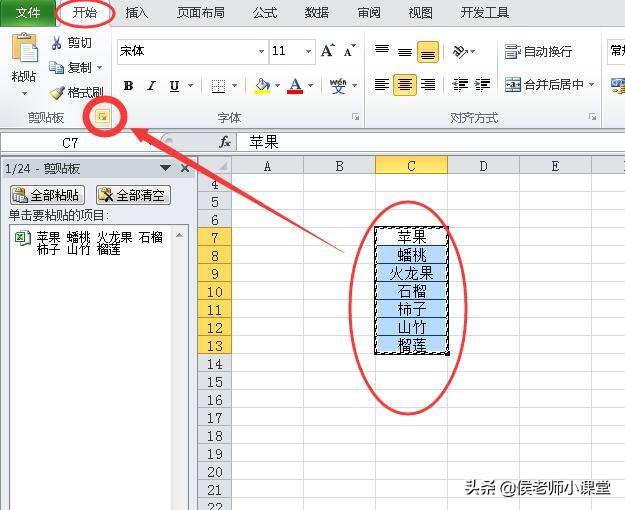Toggle center horizontal alignment
Screen dimensions: 625x510
[405, 85]
